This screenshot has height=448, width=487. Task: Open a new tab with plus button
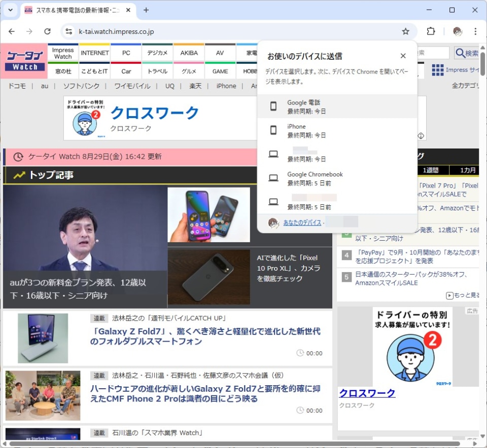(x=146, y=10)
